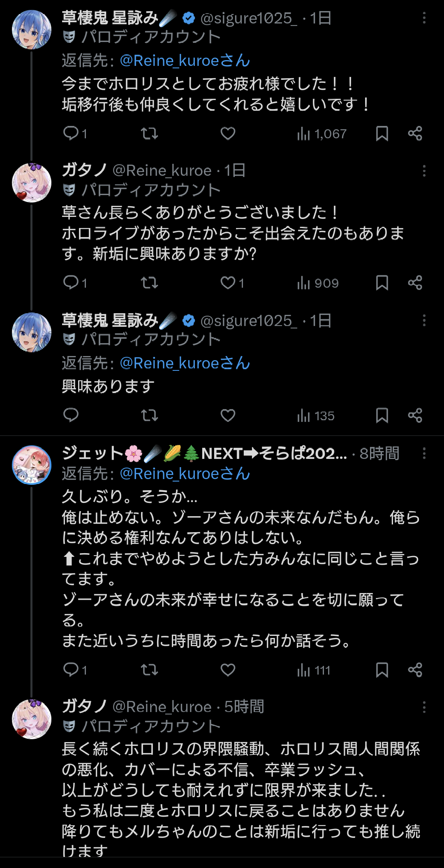Repost ガタノ's 草さん長らく tweet
Screen dimensions: 444x868
coord(149,283)
